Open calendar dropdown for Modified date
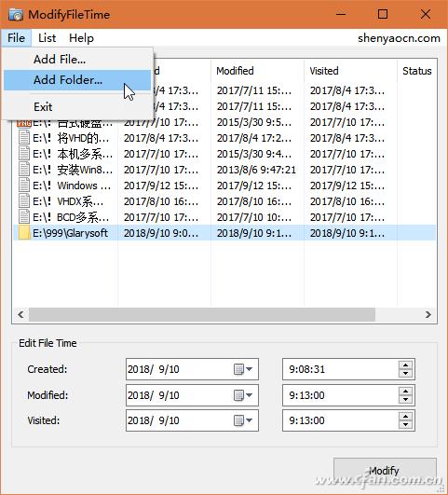The width and height of the screenshot is (448, 495). tap(242, 395)
